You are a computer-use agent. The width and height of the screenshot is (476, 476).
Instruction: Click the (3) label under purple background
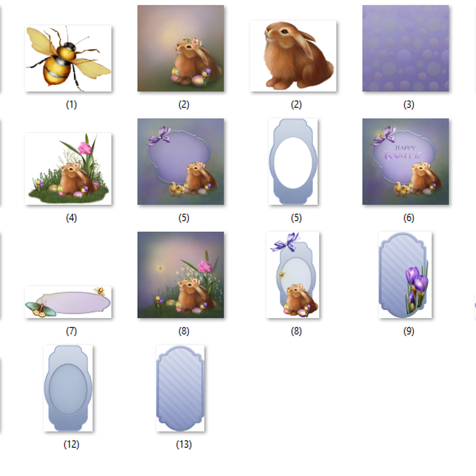point(409,105)
